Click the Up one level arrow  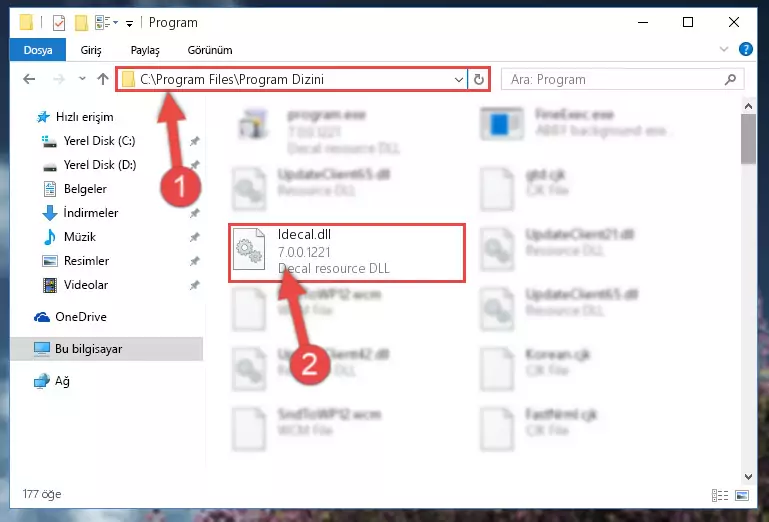pyautogui.click(x=103, y=79)
